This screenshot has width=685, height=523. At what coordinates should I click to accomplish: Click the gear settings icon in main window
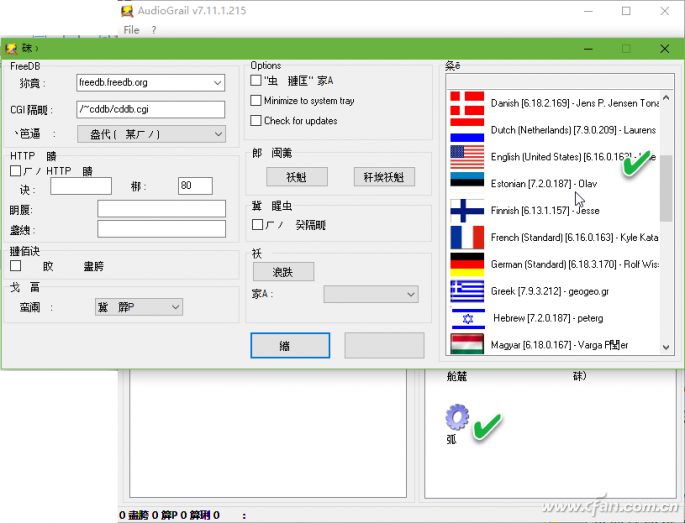(x=457, y=416)
